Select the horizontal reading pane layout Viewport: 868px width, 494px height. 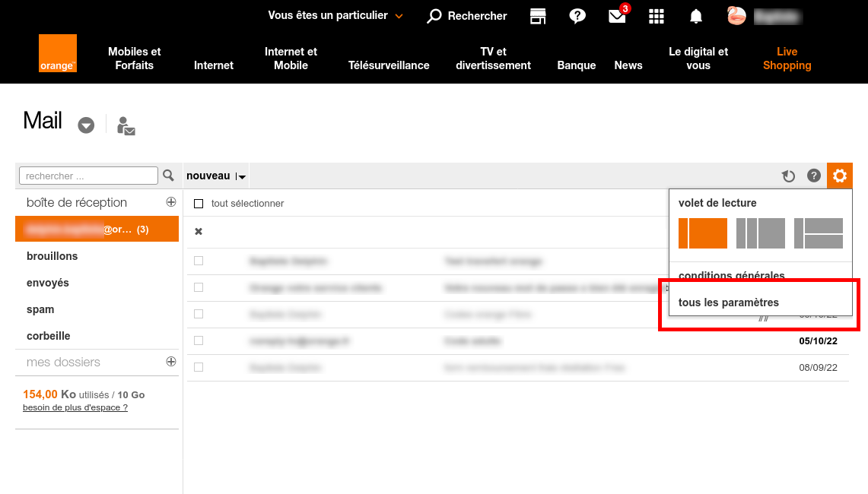819,233
